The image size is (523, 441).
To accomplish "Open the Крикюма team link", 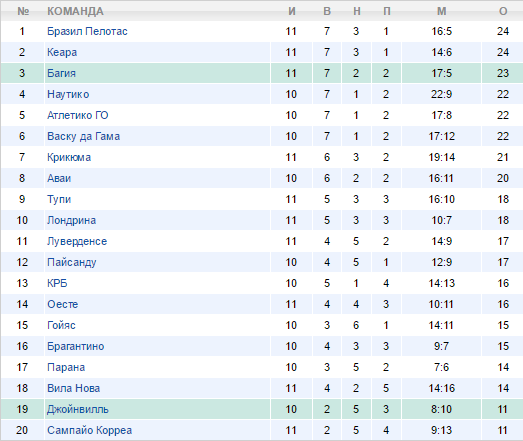I will pyautogui.click(x=69, y=157).
